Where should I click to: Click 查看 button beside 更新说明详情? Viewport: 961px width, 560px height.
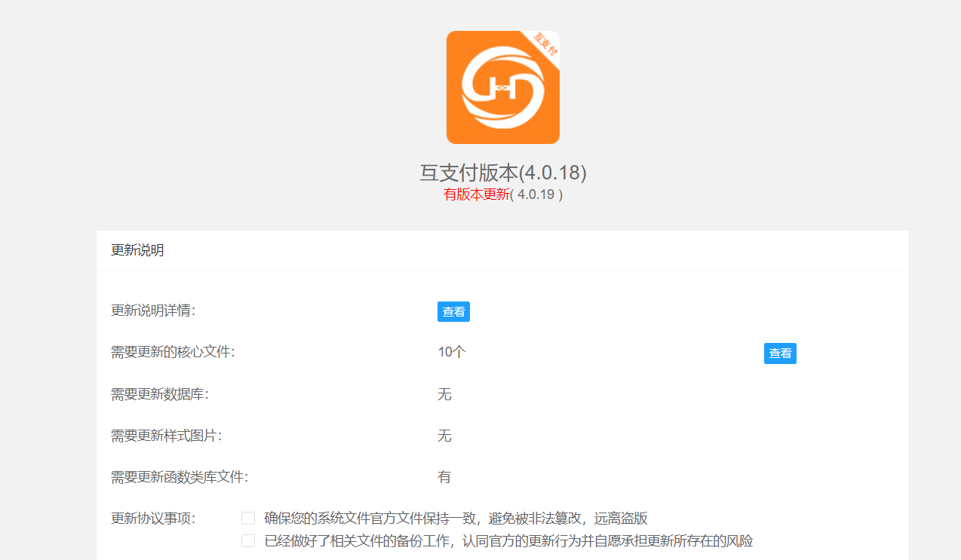click(x=453, y=311)
